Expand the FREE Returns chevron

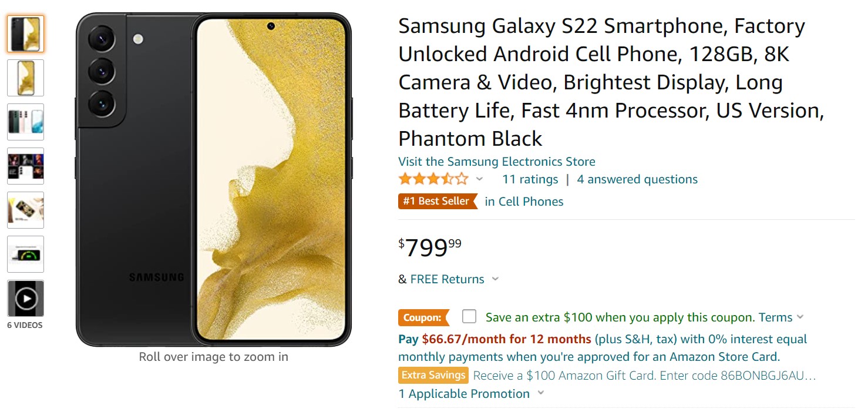(495, 279)
